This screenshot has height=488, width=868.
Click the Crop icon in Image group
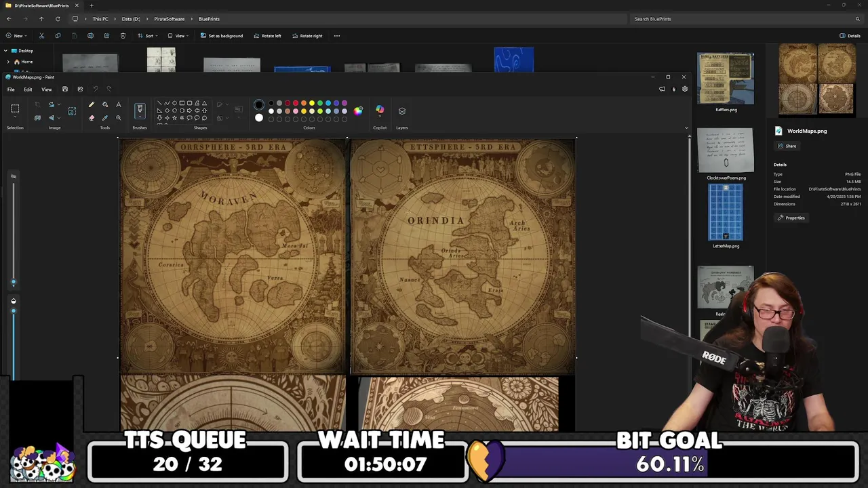point(37,104)
